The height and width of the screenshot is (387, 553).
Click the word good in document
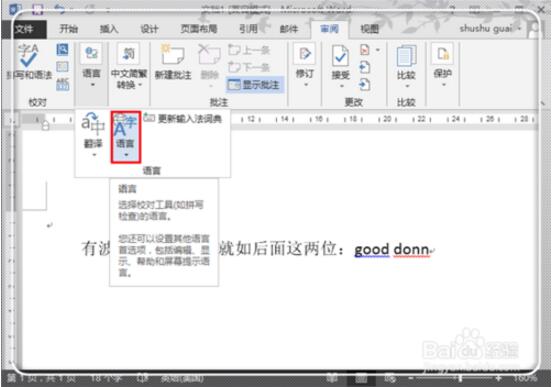pyautogui.click(x=372, y=250)
